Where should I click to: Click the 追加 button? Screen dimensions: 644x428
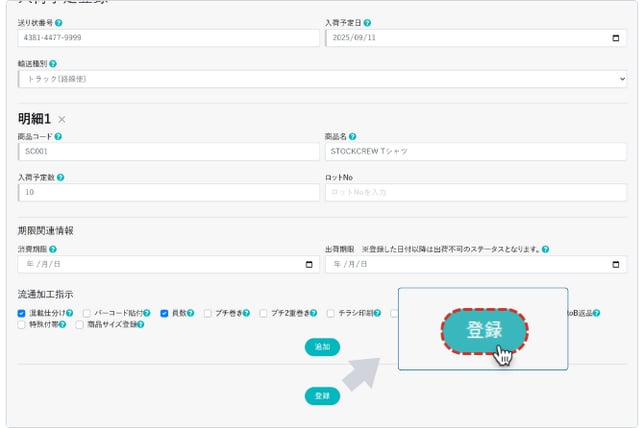click(x=322, y=347)
